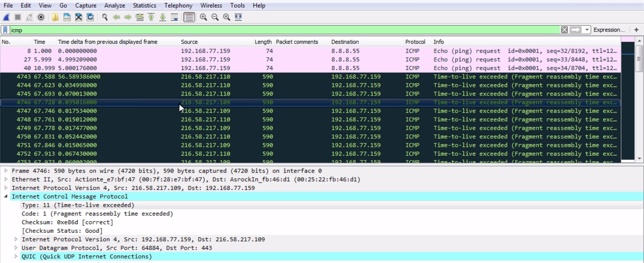The image size is (644, 263).
Task: Click the Expression... button
Action: click(x=609, y=30)
